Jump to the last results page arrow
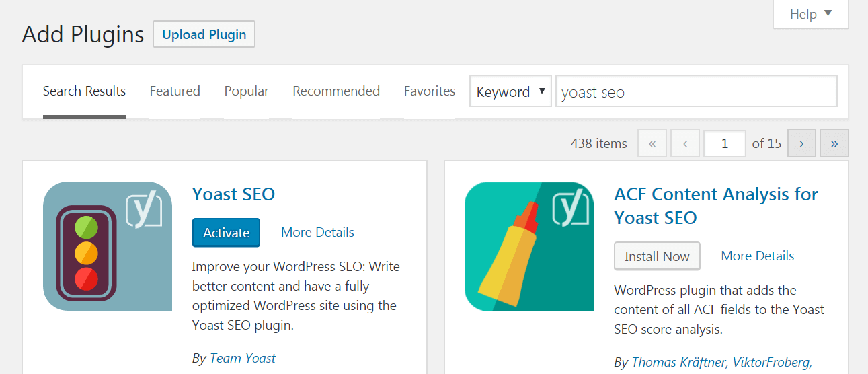 tap(834, 143)
